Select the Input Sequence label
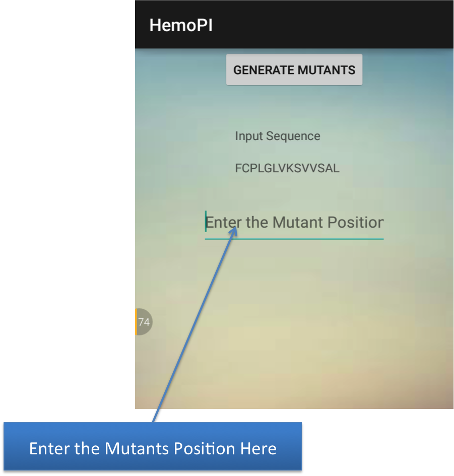The image size is (454, 476). coord(277,136)
